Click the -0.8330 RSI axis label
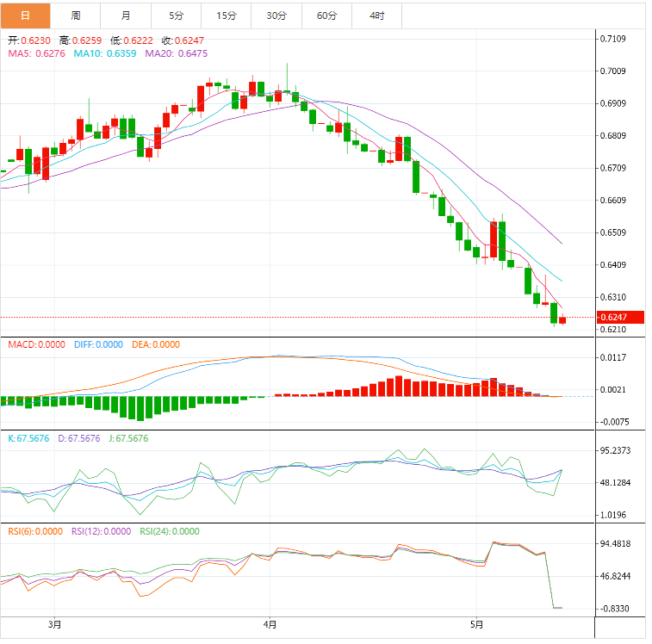The height and width of the screenshot is (644, 652). click(x=614, y=609)
